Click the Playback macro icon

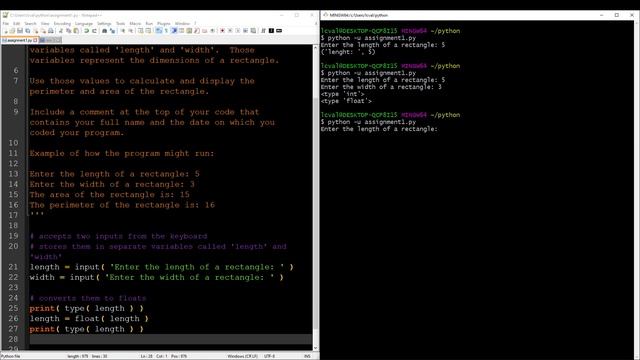237,31
